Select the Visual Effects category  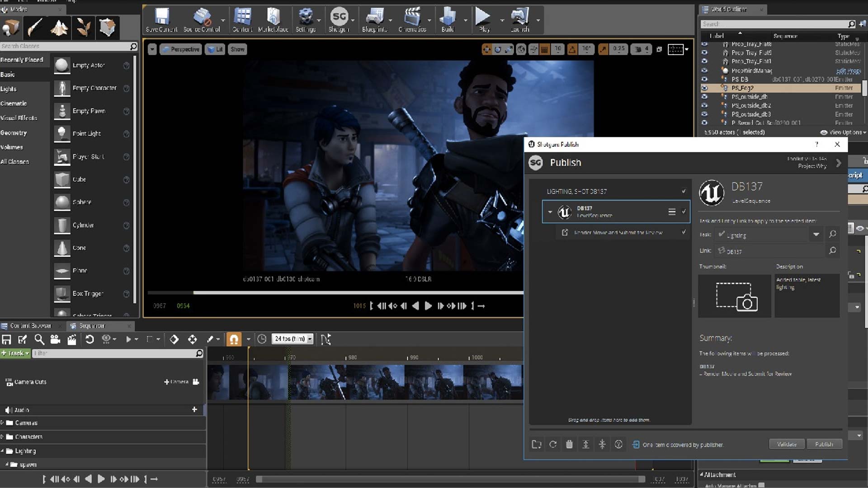[19, 118]
